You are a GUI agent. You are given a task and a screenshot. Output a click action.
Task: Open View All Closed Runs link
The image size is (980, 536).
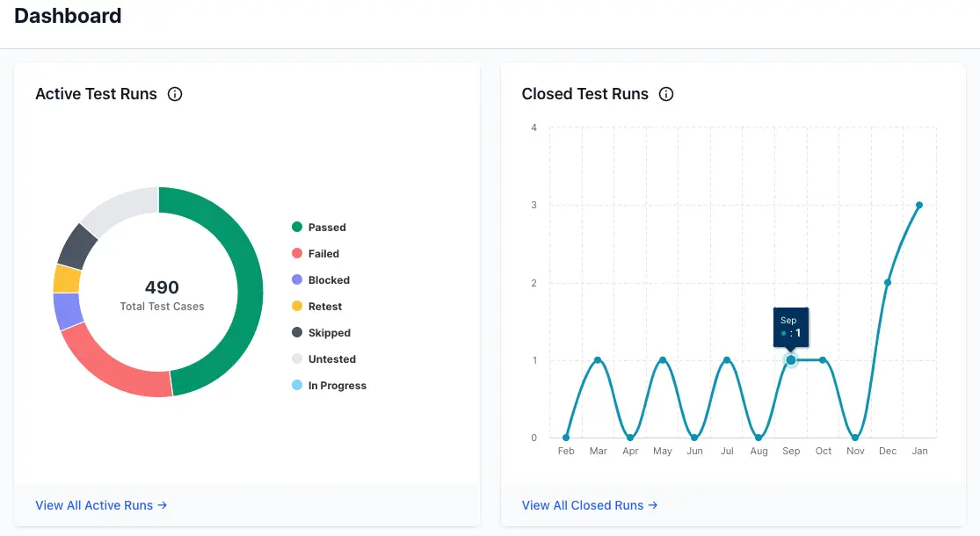point(589,505)
